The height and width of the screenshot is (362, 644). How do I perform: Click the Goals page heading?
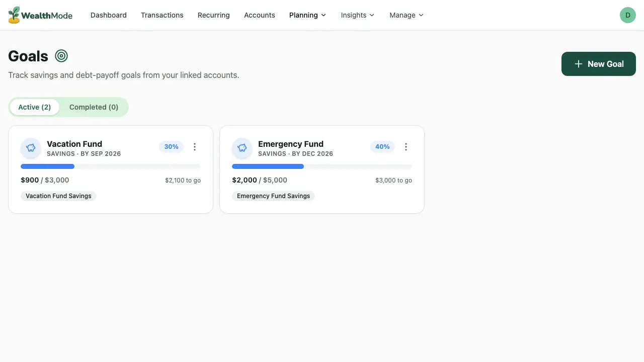[x=28, y=56]
